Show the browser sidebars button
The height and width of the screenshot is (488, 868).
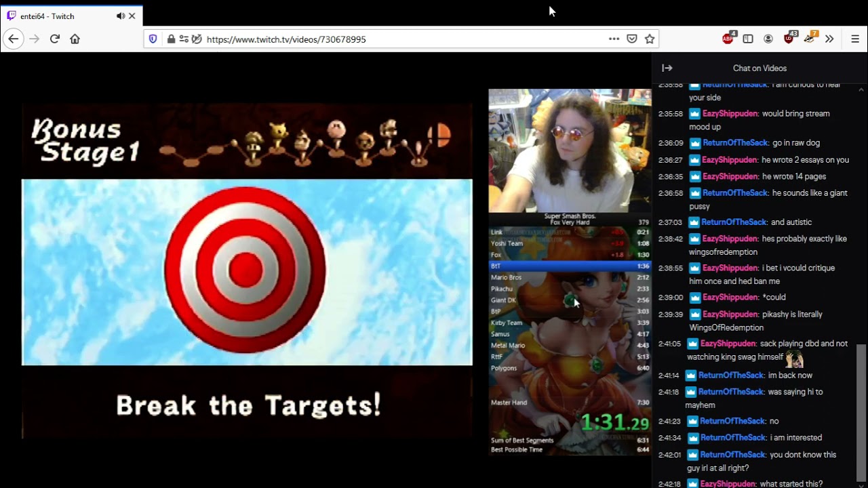(748, 39)
